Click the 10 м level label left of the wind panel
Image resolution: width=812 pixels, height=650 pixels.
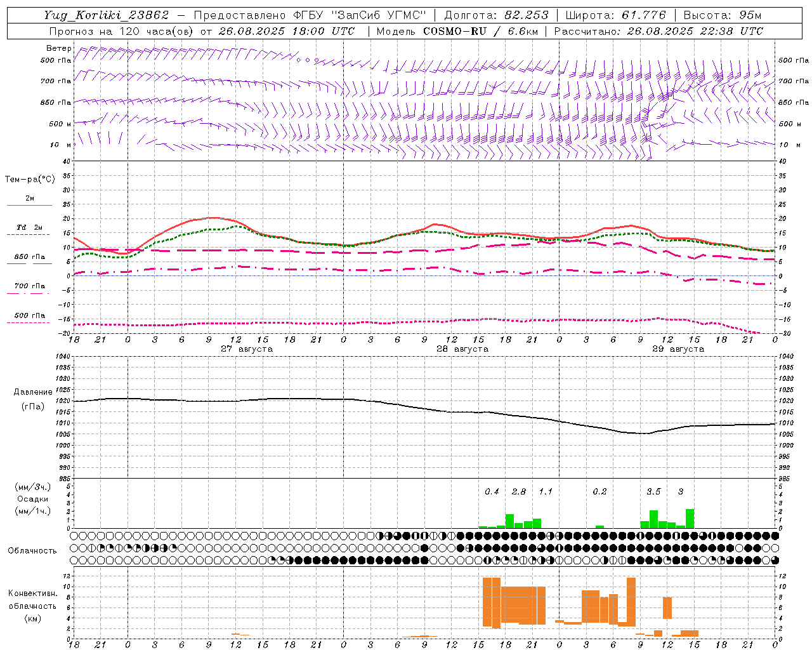60,145
